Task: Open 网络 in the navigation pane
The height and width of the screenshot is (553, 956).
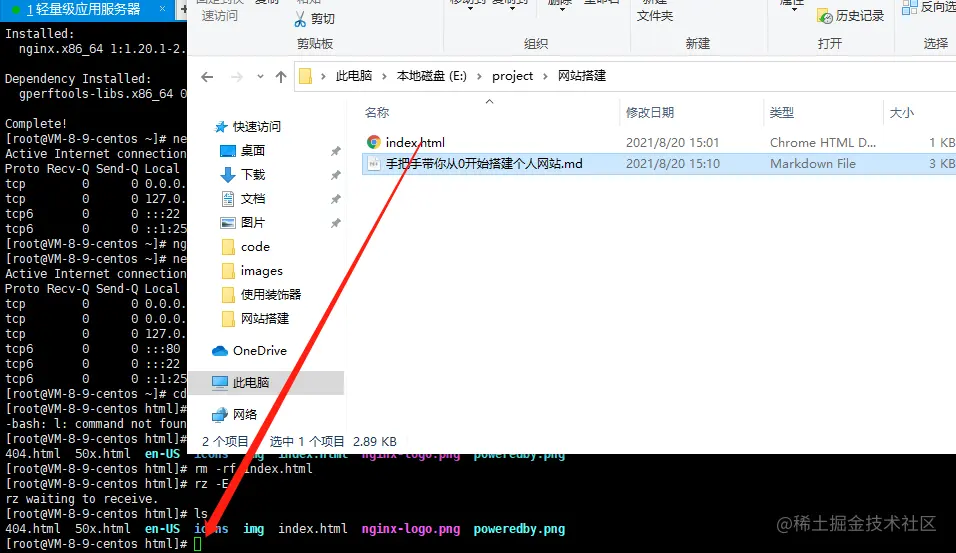Action: click(x=244, y=414)
